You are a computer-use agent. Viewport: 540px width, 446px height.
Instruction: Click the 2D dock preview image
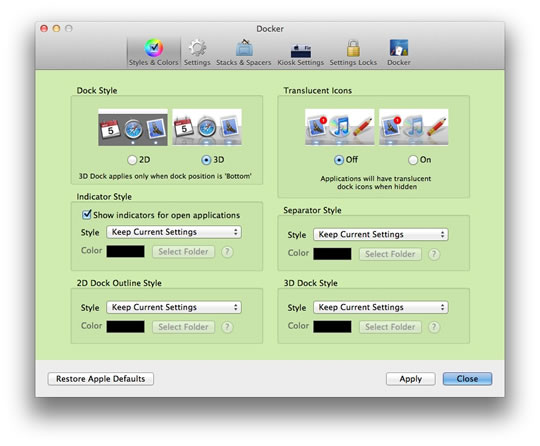click(133, 127)
